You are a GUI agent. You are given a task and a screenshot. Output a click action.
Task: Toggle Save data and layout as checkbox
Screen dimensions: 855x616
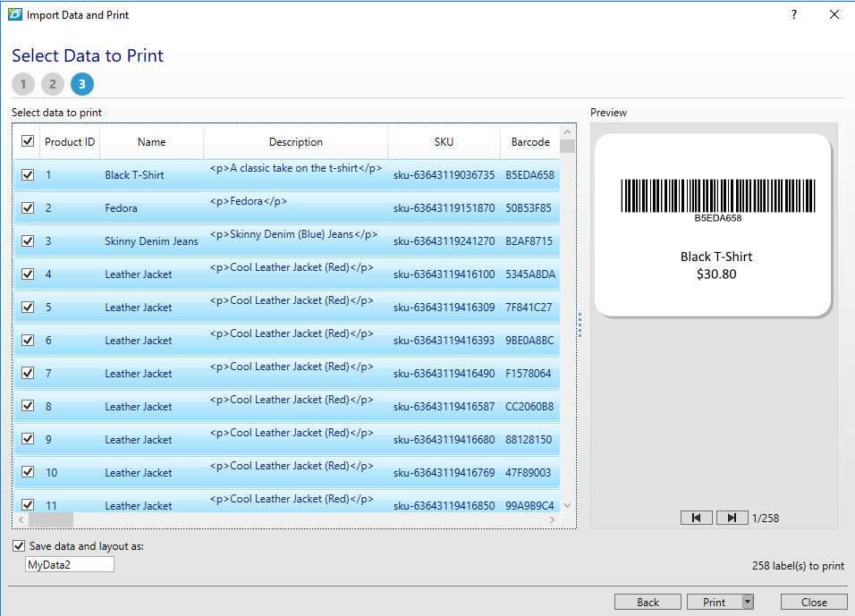click(x=19, y=545)
